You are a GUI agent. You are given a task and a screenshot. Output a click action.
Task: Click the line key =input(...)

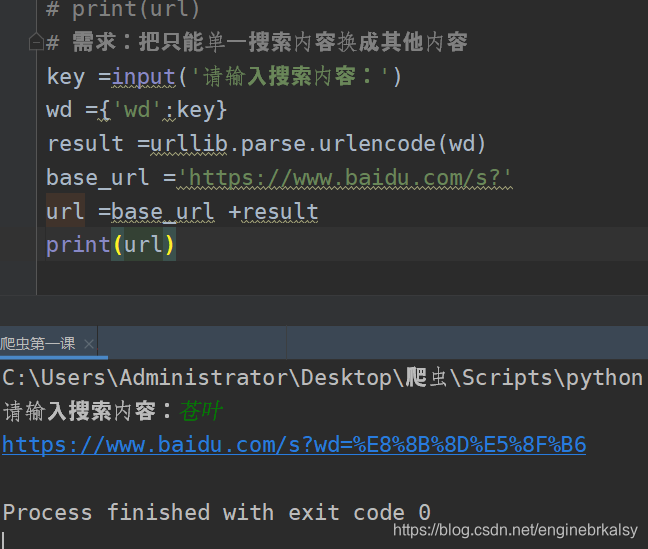click(x=224, y=77)
